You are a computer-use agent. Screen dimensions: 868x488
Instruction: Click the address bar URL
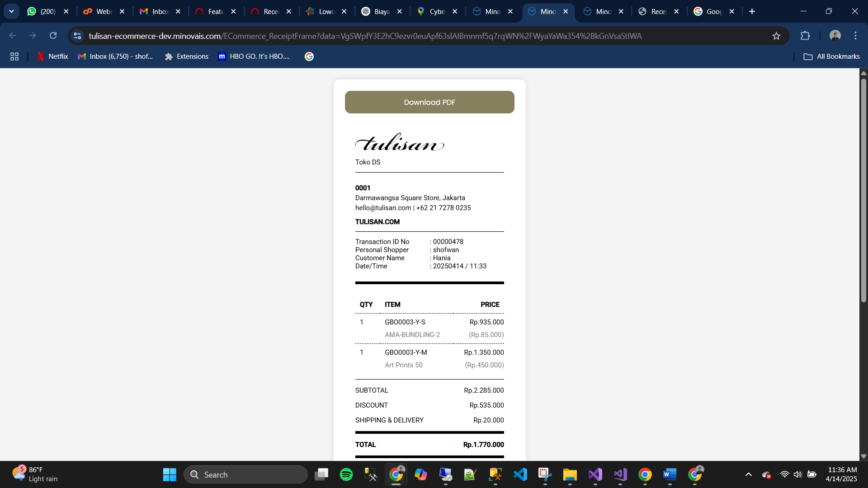point(365,36)
